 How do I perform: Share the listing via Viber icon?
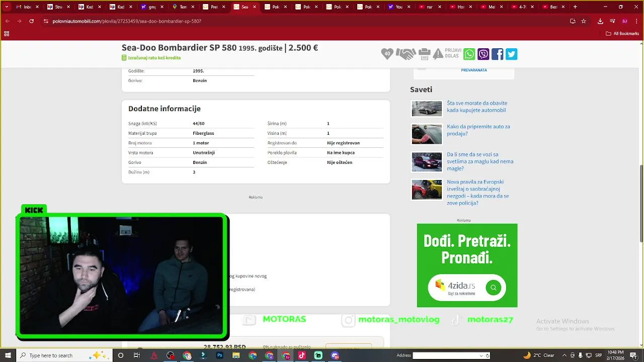pos(483,54)
